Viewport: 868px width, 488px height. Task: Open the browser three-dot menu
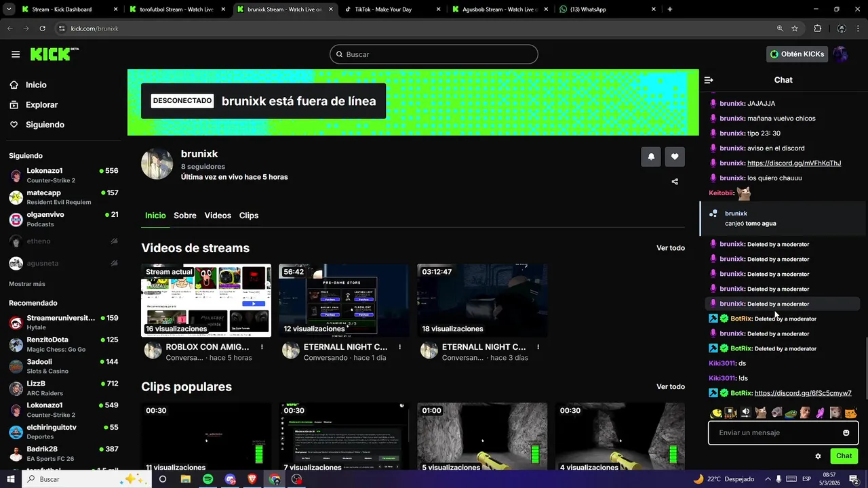859,28
